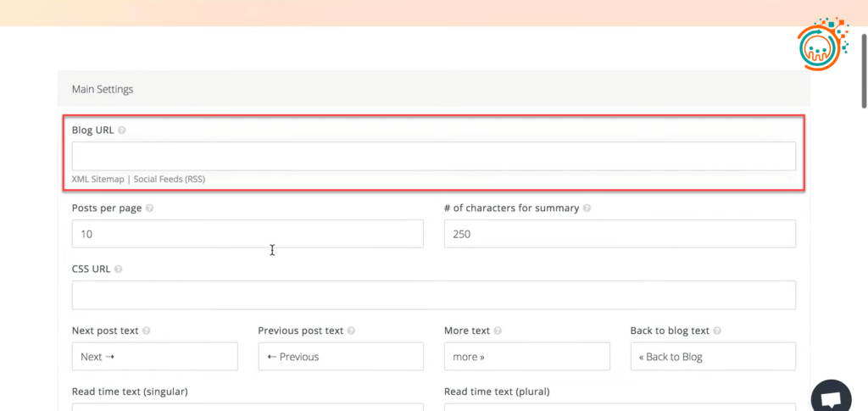The height and width of the screenshot is (411, 868).
Task: Click the More text help icon
Action: tap(498, 331)
